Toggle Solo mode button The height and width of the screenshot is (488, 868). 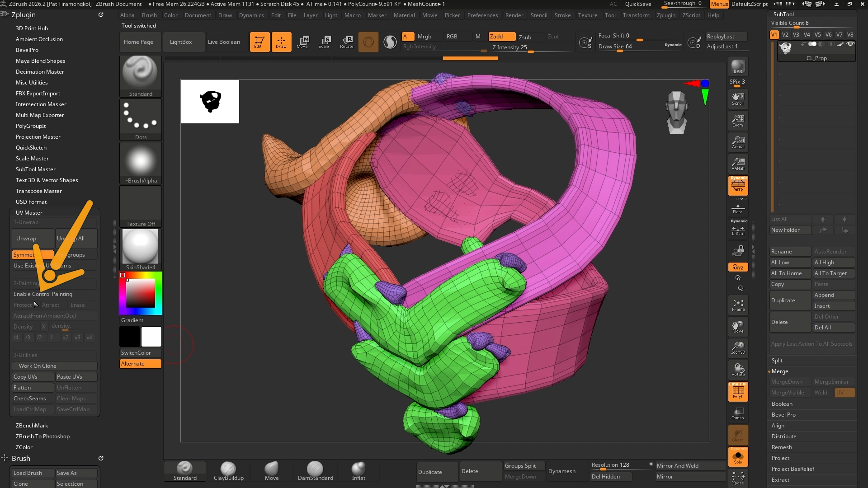point(738,457)
